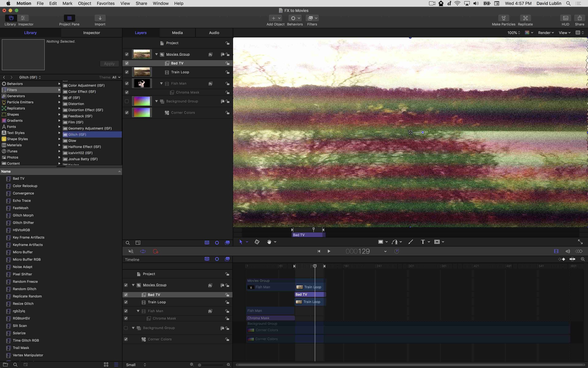The height and width of the screenshot is (368, 588).
Task: Select the 3D Transform tool
Action: 257,242
